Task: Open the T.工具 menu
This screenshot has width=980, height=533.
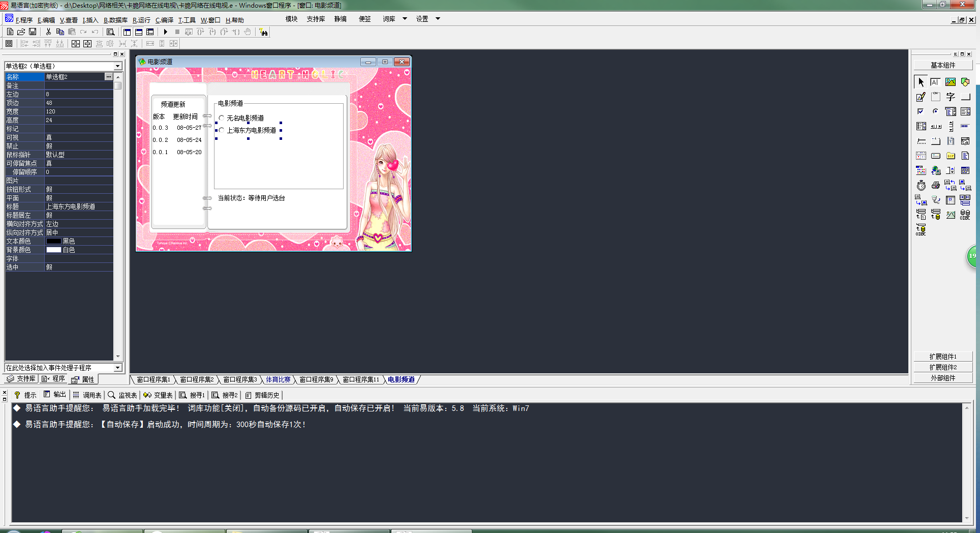Action: [x=187, y=20]
